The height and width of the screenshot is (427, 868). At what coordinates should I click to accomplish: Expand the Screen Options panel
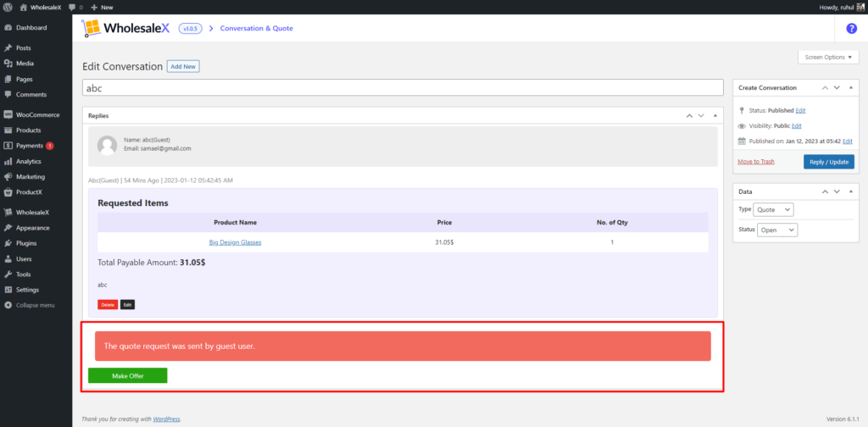pos(828,57)
